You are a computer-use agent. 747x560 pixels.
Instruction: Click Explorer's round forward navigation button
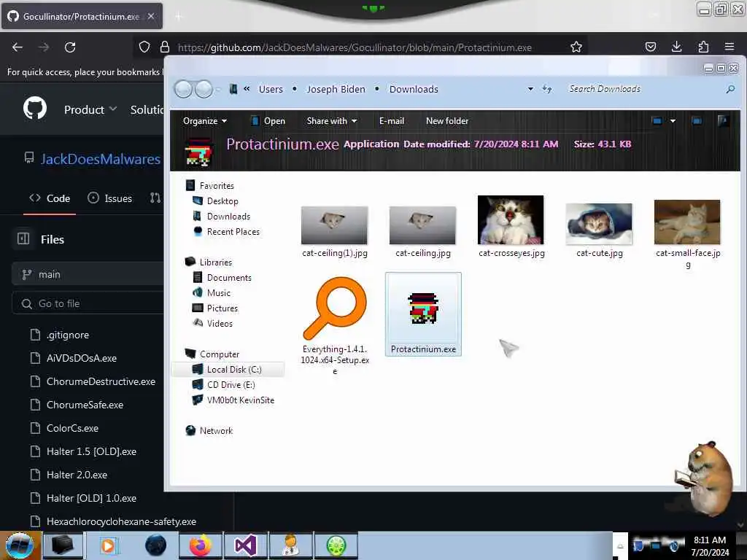204,88
